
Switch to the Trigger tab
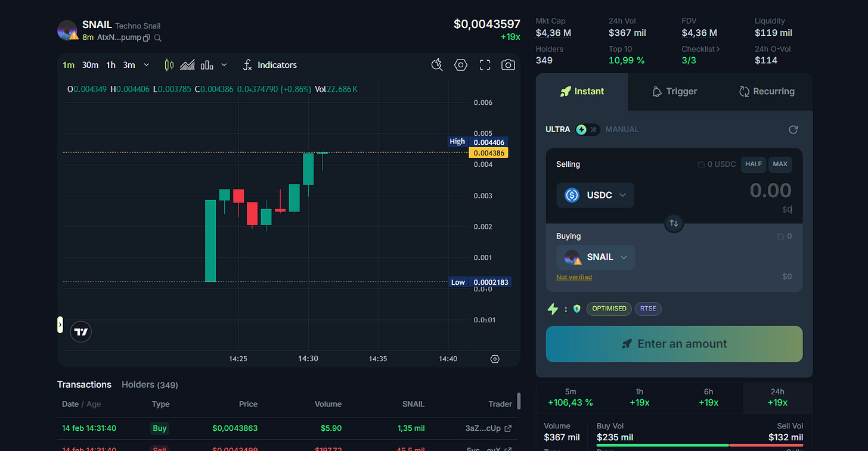point(674,91)
